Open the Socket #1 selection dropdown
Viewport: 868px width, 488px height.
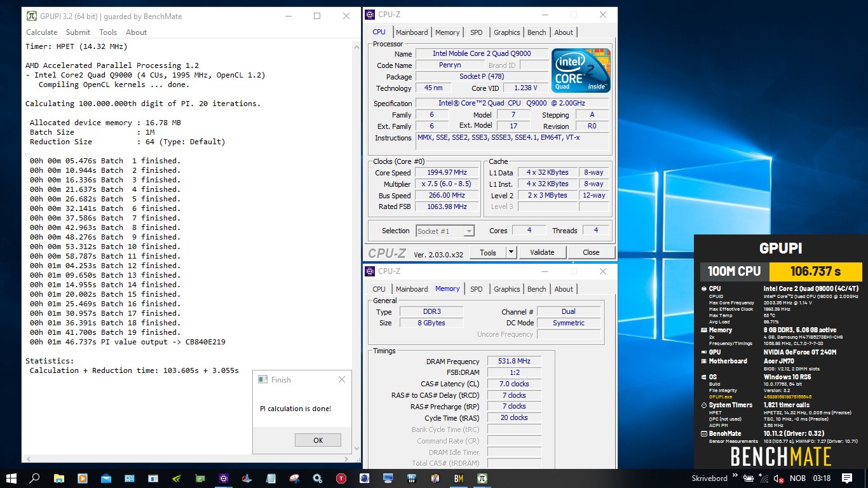[x=445, y=231]
